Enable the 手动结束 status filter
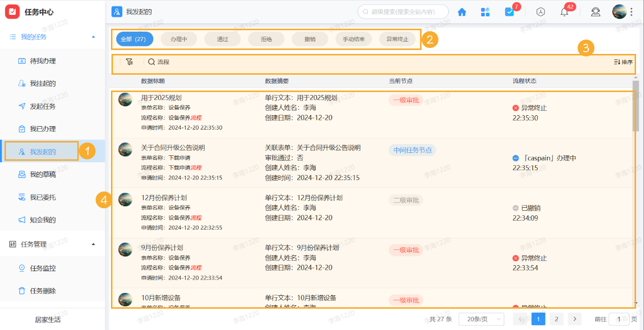This screenshot has height=330, width=644. 354,39
